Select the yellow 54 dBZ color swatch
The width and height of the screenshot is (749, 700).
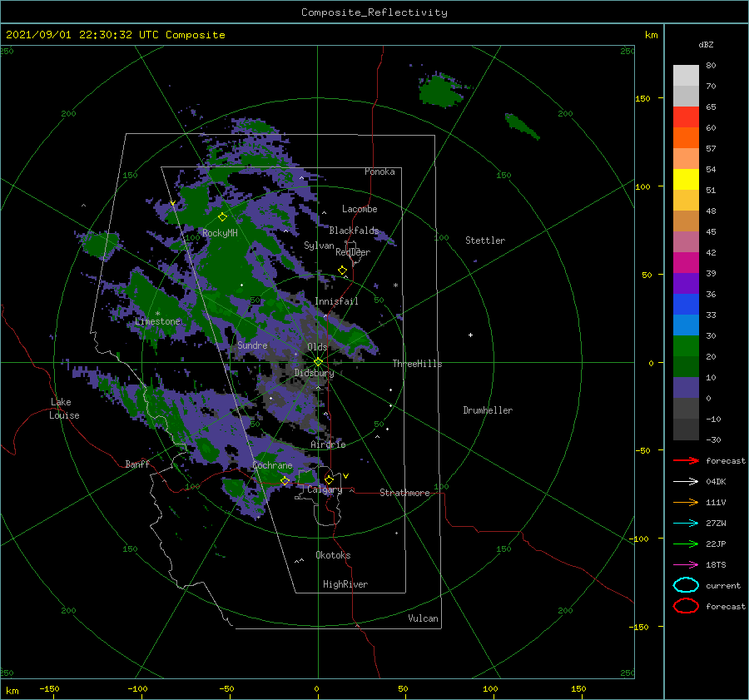click(686, 179)
